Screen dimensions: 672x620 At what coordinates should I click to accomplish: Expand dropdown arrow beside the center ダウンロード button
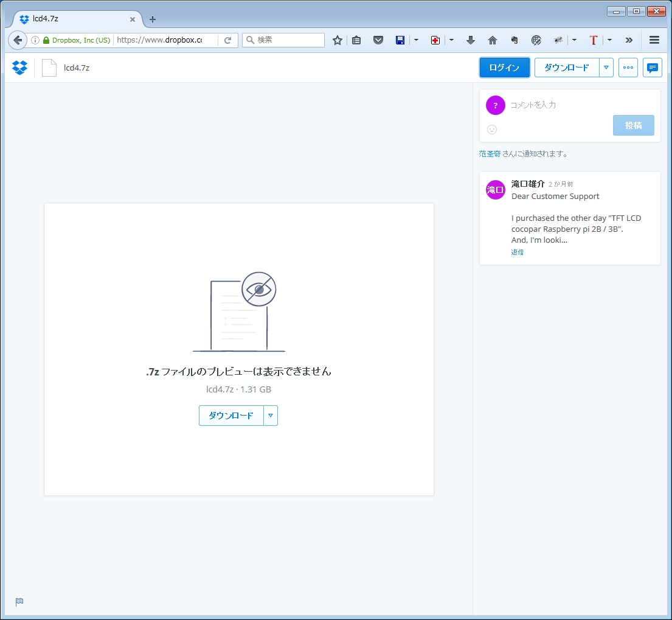(x=271, y=416)
